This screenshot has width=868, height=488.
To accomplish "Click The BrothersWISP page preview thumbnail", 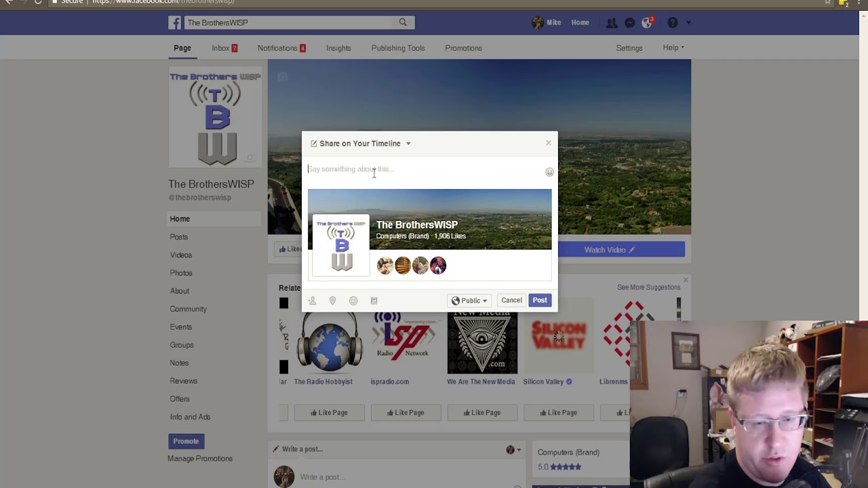I will coord(341,245).
